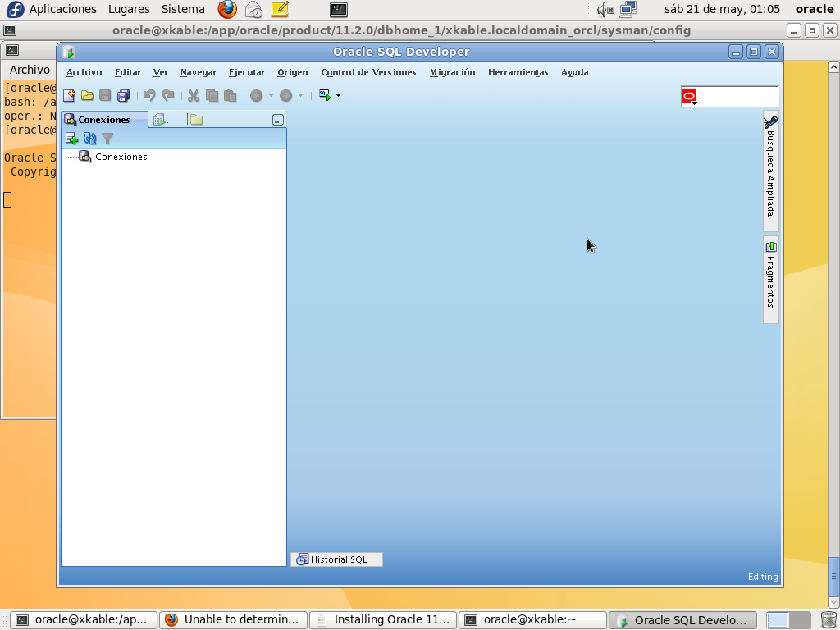The image size is (840, 630).
Task: Click the Open folder toolbar icon
Action: point(87,95)
